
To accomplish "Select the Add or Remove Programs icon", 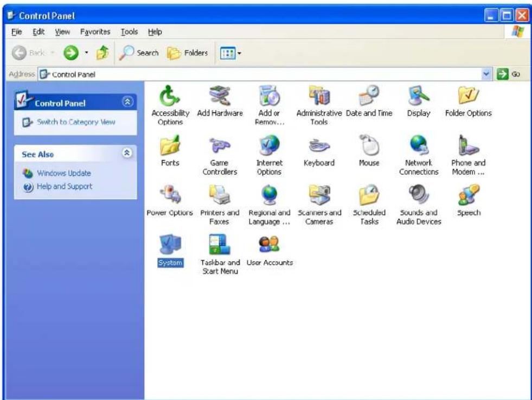I will [x=270, y=96].
